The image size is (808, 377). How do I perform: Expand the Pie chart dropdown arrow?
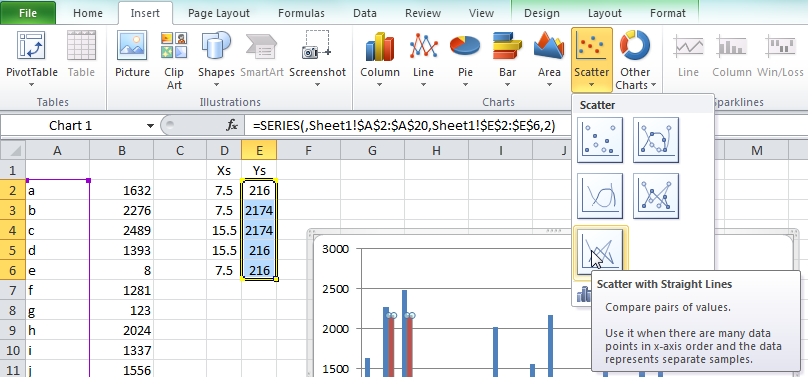point(465,84)
